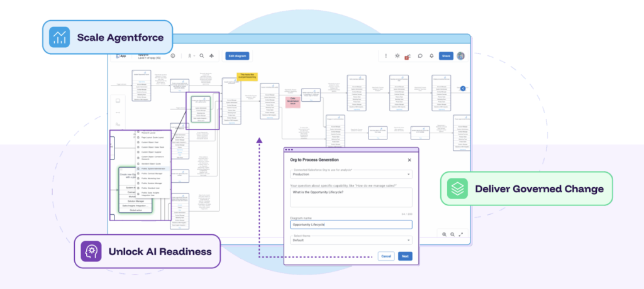The width and height of the screenshot is (644, 289).
Task: Click the fullscreen expand arrows icon
Action: 461,234
